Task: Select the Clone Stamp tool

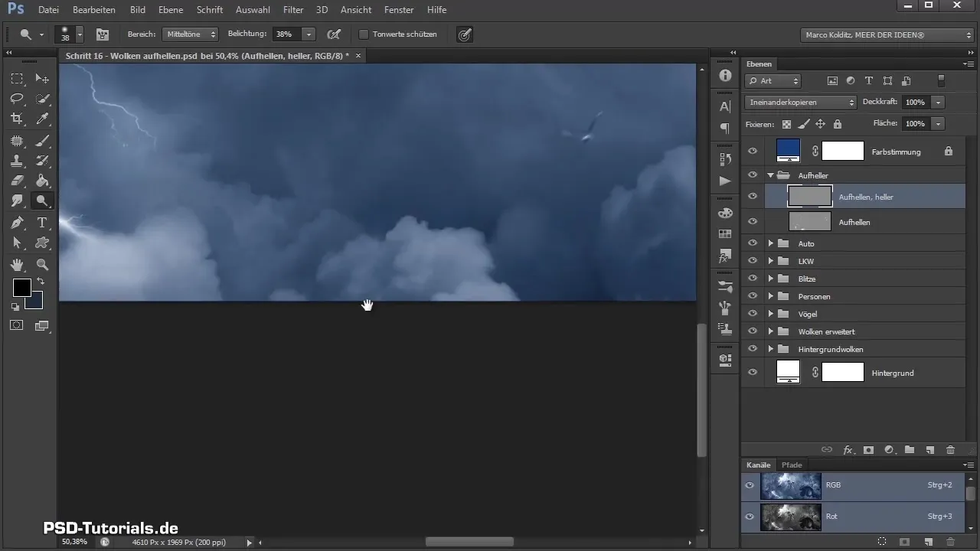Action: (x=17, y=161)
